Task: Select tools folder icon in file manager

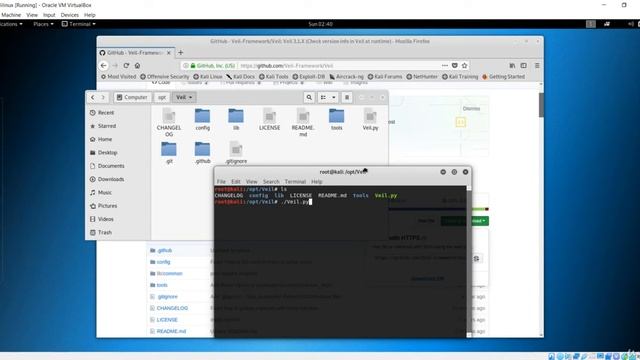Action: (x=336, y=116)
